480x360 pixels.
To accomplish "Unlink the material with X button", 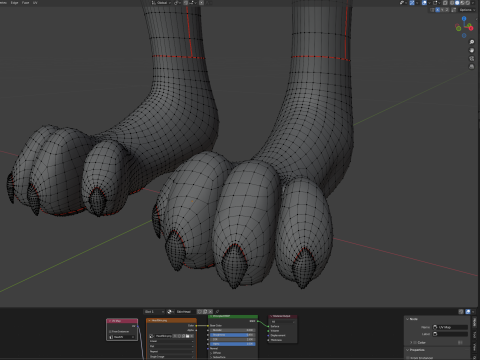I will (x=210, y=312).
